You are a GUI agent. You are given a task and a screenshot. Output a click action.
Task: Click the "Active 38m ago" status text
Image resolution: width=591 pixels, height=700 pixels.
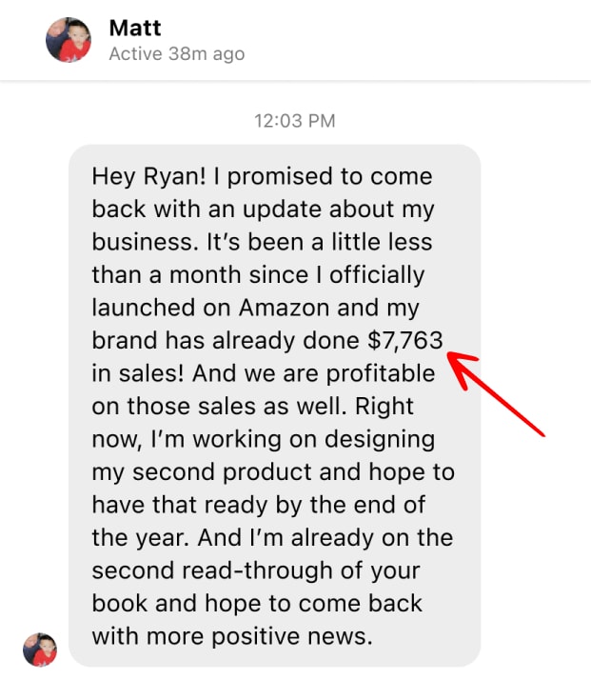coord(176,53)
